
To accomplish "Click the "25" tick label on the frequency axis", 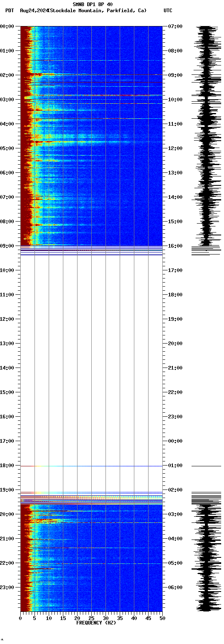I will tap(91, 618).
